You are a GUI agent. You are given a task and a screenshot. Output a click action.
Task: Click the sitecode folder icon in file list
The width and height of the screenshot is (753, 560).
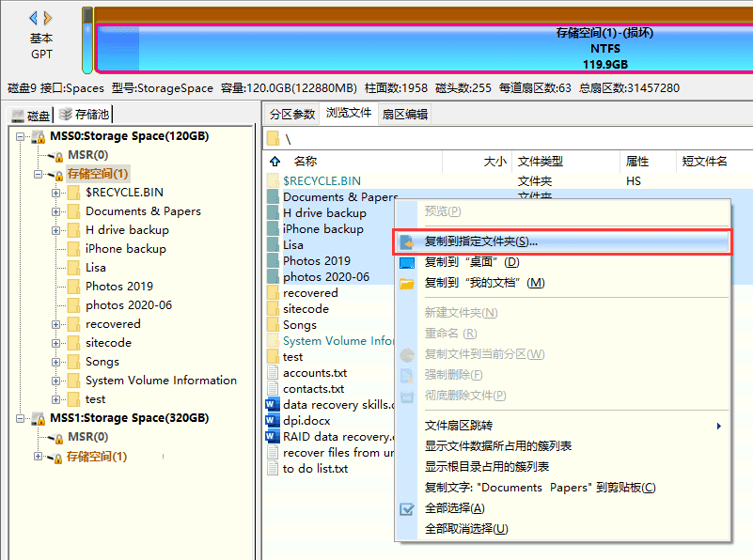[x=273, y=308]
